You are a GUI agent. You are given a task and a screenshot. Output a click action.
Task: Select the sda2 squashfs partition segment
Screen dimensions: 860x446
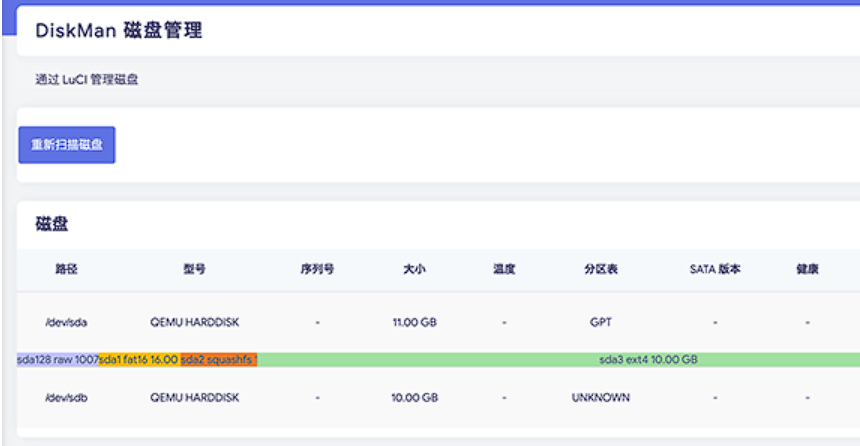tap(219, 359)
